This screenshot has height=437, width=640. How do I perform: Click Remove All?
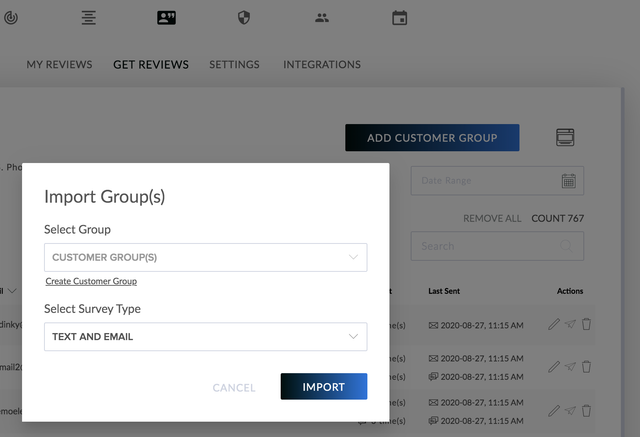coord(492,219)
